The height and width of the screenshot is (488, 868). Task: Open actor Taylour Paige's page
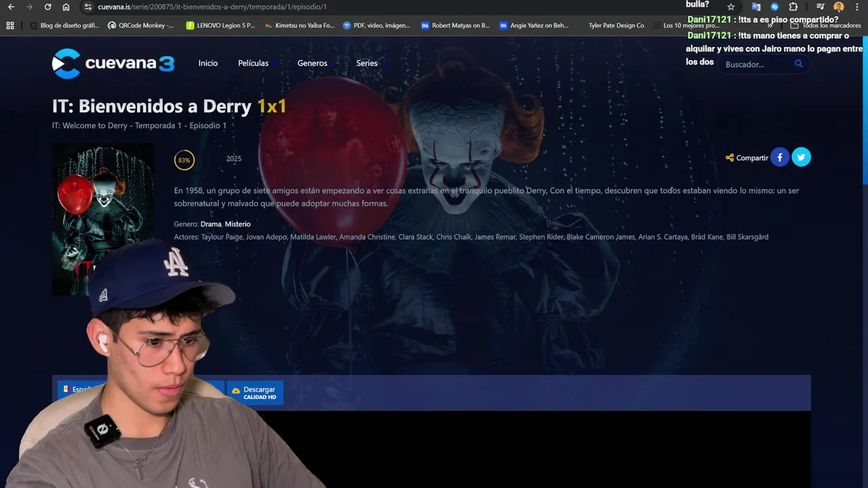tap(222, 237)
